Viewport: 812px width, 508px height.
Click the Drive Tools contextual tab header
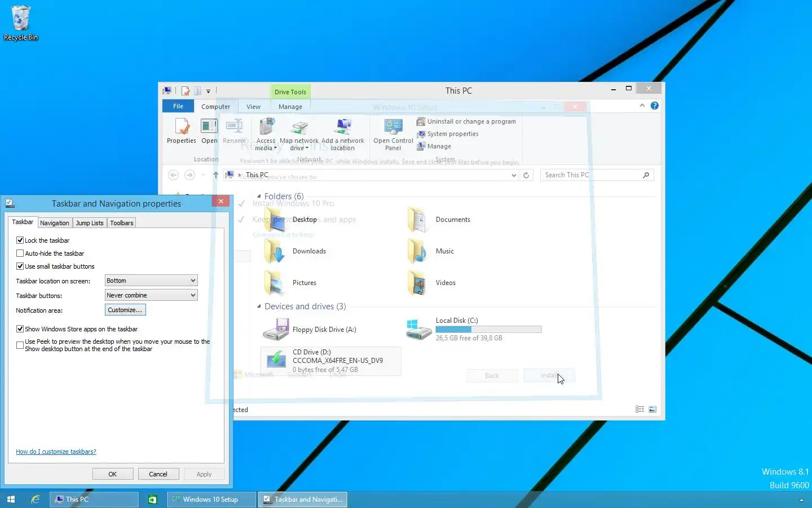[290, 91]
